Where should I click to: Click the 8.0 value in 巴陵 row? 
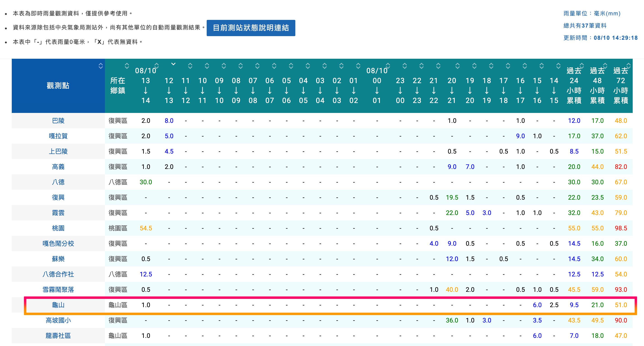pos(169,121)
